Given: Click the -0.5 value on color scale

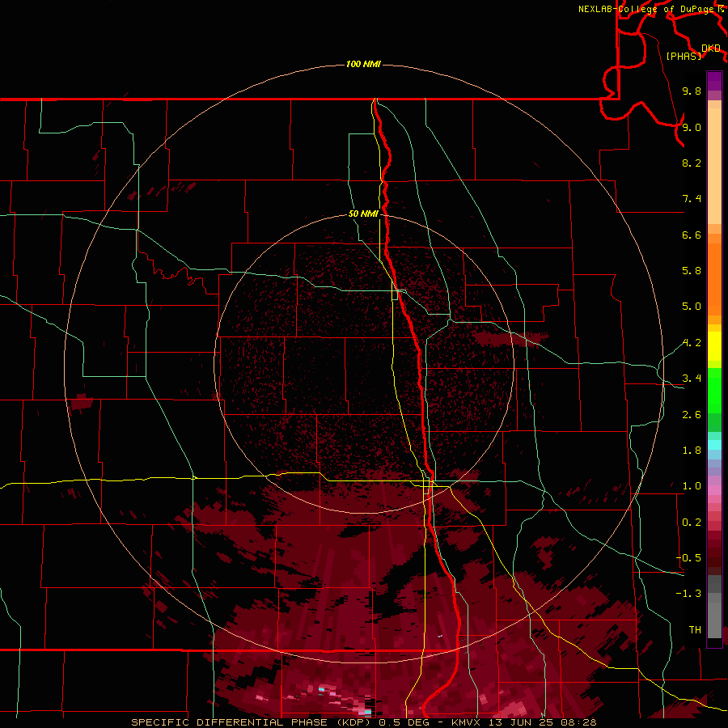Looking at the screenshot, I should [x=688, y=558].
